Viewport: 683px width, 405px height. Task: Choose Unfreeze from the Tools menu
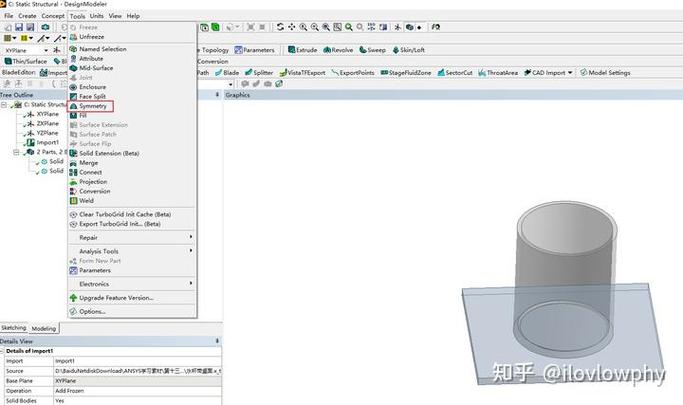pos(91,37)
